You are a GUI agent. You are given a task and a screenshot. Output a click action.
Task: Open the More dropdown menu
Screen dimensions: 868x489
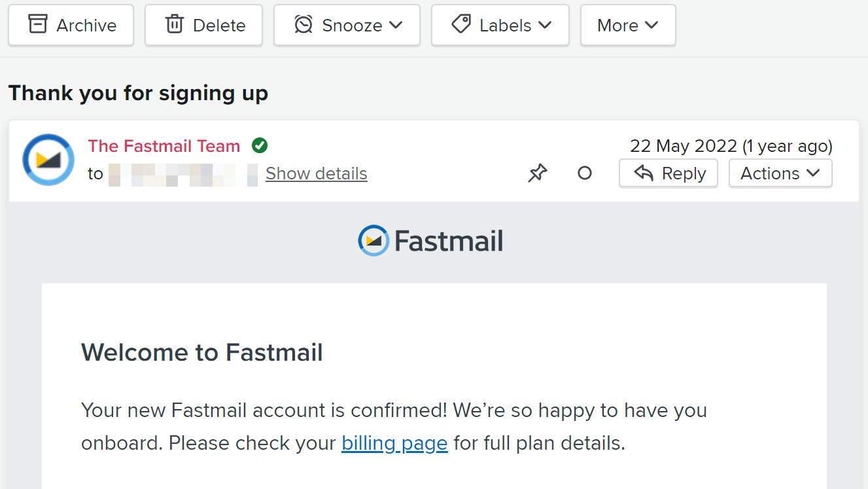[628, 26]
